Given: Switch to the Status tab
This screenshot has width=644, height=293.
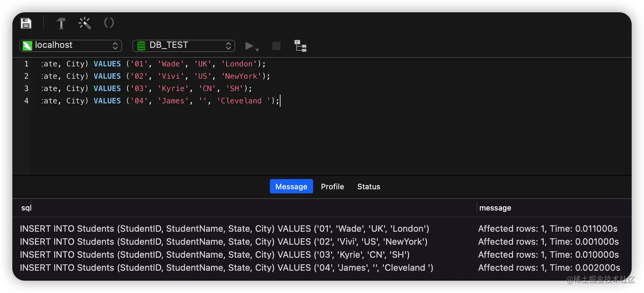Looking at the screenshot, I should click(x=368, y=186).
